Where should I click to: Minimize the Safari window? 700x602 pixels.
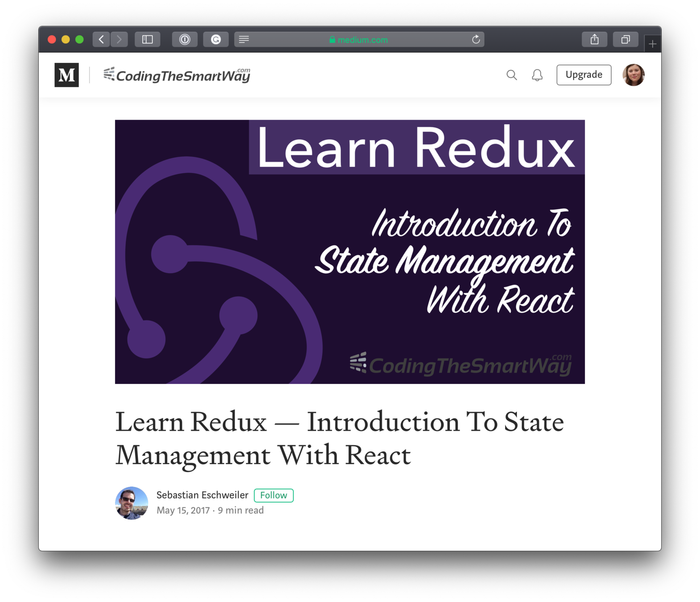click(x=66, y=40)
